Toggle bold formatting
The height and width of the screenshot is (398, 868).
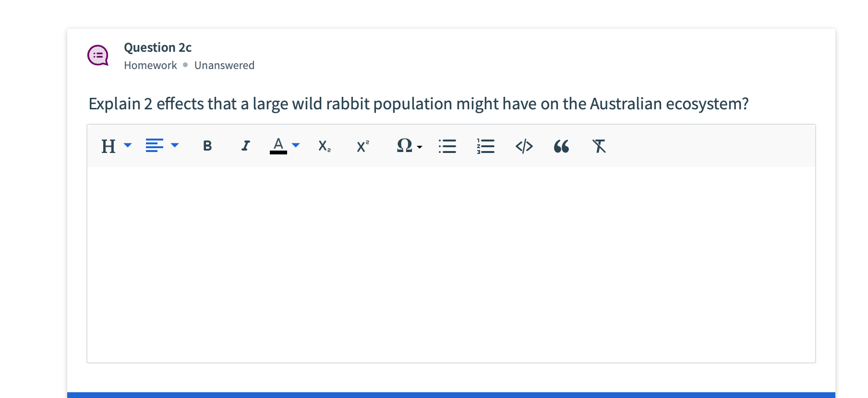(x=207, y=146)
